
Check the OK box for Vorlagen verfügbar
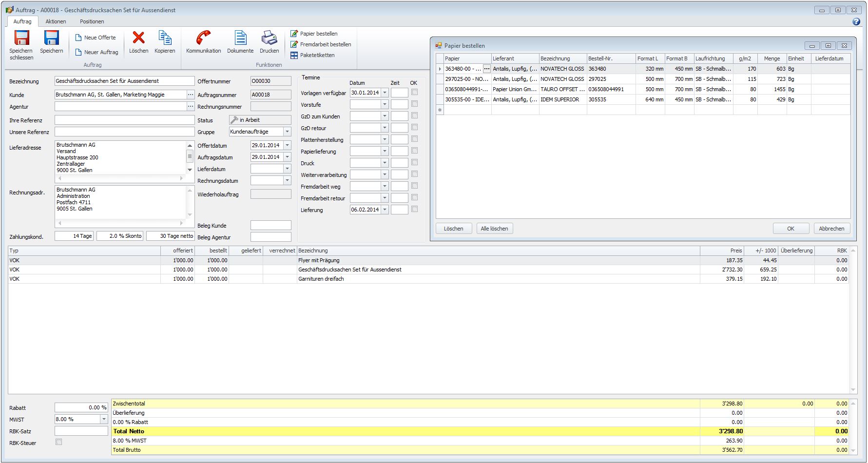click(414, 92)
